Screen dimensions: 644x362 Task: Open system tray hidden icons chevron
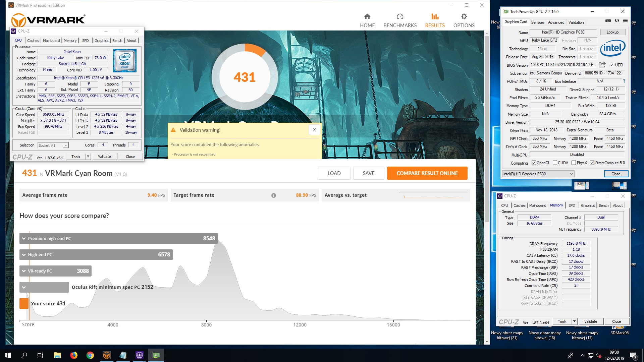coord(582,355)
